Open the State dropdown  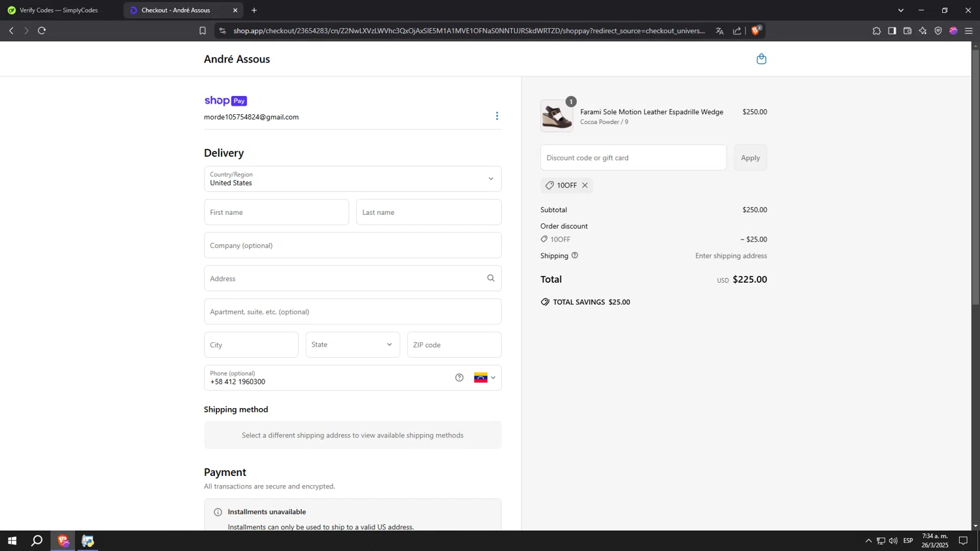coord(353,345)
